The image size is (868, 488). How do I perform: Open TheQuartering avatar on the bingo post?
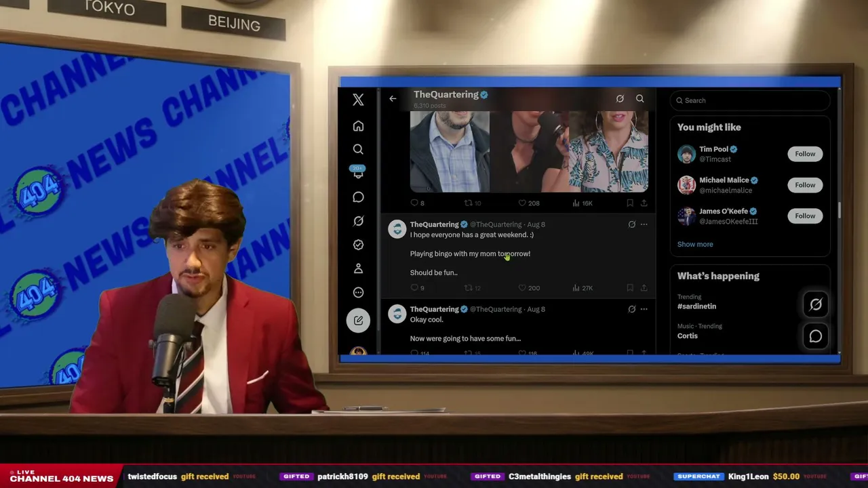[x=397, y=229]
